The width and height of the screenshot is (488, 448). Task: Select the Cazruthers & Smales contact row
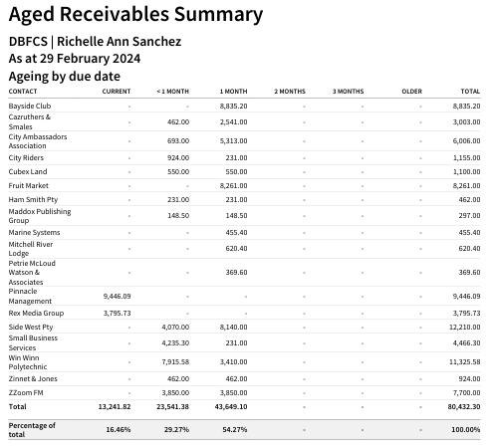(x=244, y=121)
